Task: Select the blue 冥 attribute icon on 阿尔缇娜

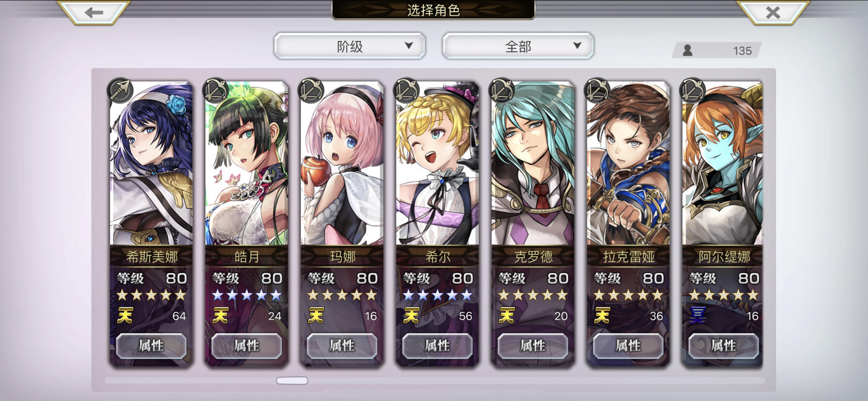Action: coord(698,316)
